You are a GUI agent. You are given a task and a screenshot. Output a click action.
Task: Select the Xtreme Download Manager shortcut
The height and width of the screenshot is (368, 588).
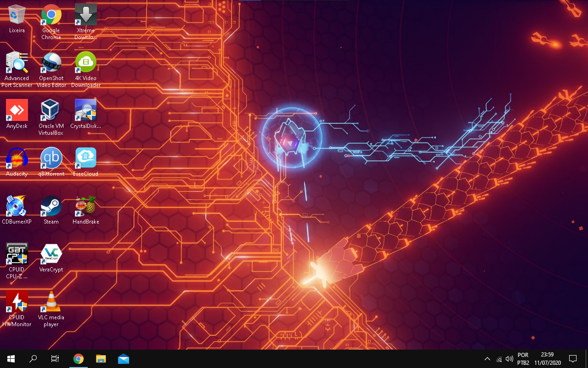point(86,15)
